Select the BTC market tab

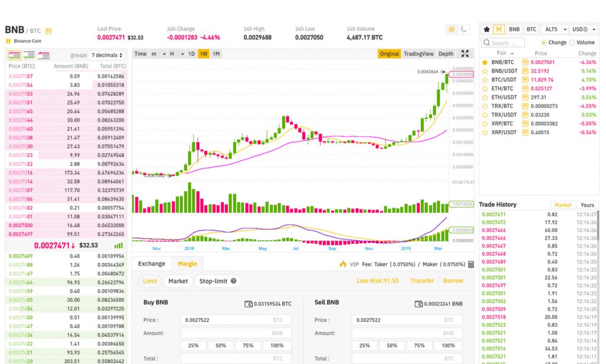531,30
